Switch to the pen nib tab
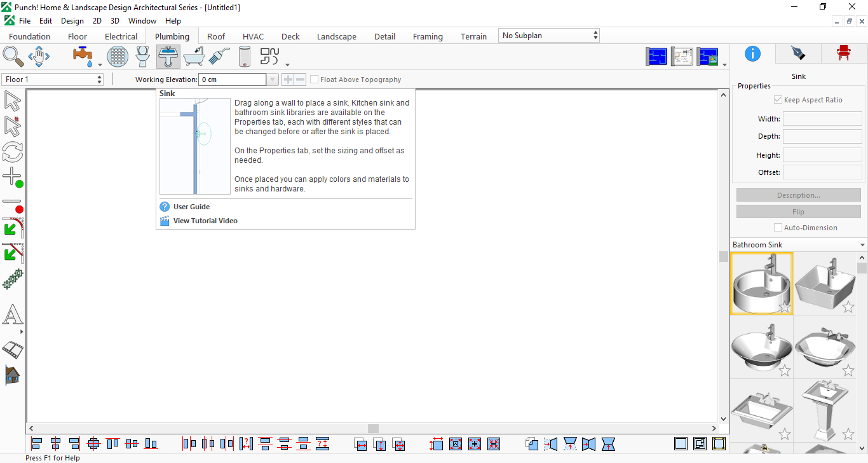Screen dimensions: 868x463 pos(798,53)
